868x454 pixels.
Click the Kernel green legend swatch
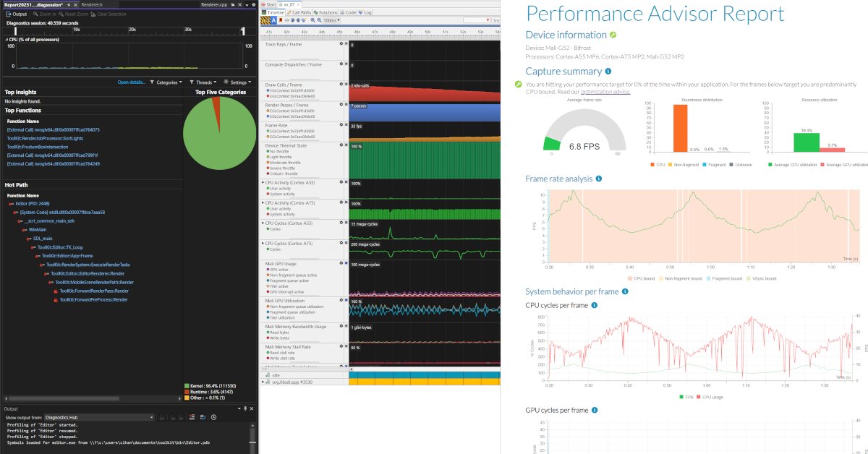pos(185,386)
